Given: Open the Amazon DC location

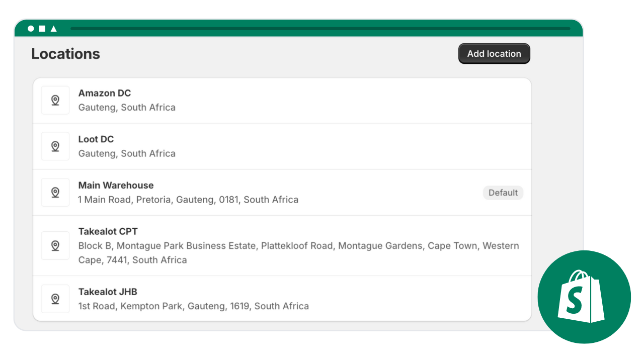Looking at the screenshot, I should [105, 93].
